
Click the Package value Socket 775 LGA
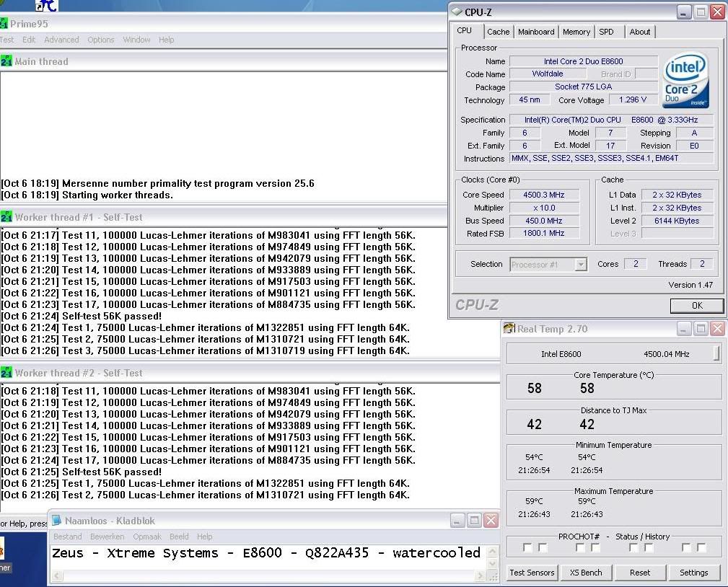point(584,87)
